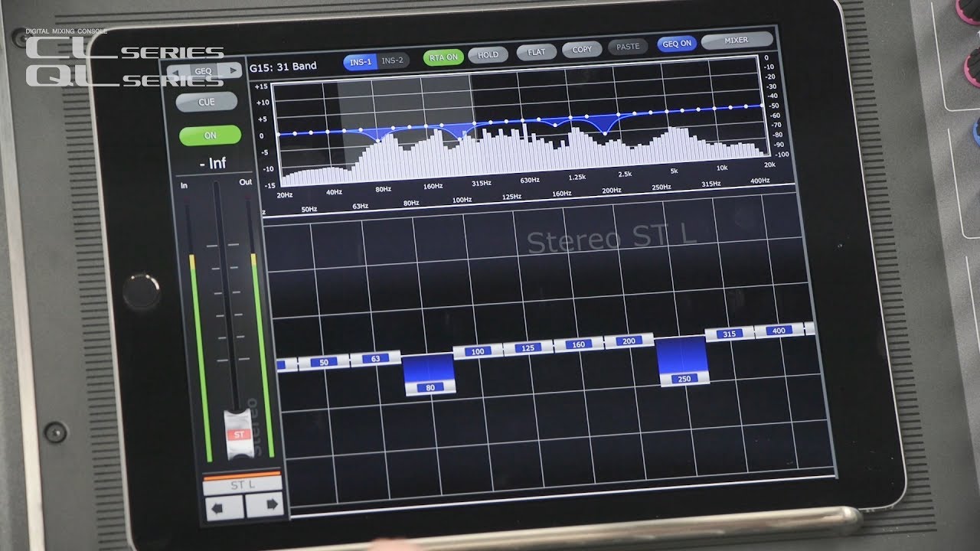Select the 400 Hz band fader
The image size is (980, 551).
click(x=779, y=331)
